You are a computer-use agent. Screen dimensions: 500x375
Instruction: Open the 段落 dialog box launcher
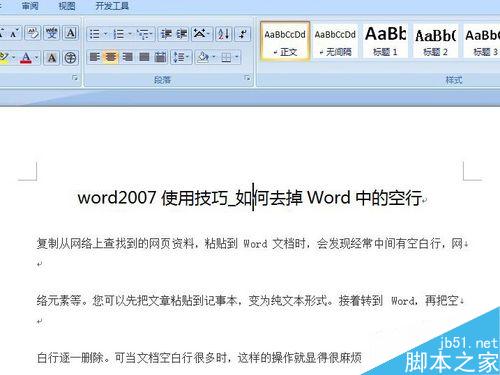click(x=247, y=78)
